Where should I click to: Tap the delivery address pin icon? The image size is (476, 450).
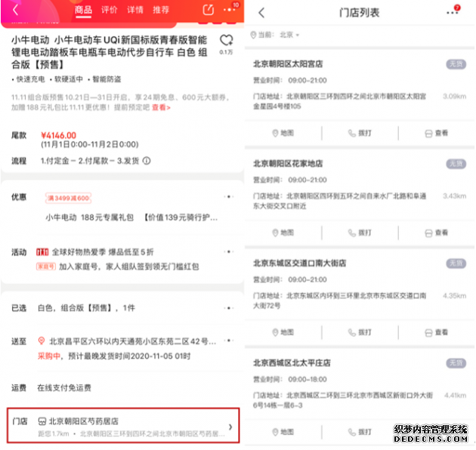[42, 341]
